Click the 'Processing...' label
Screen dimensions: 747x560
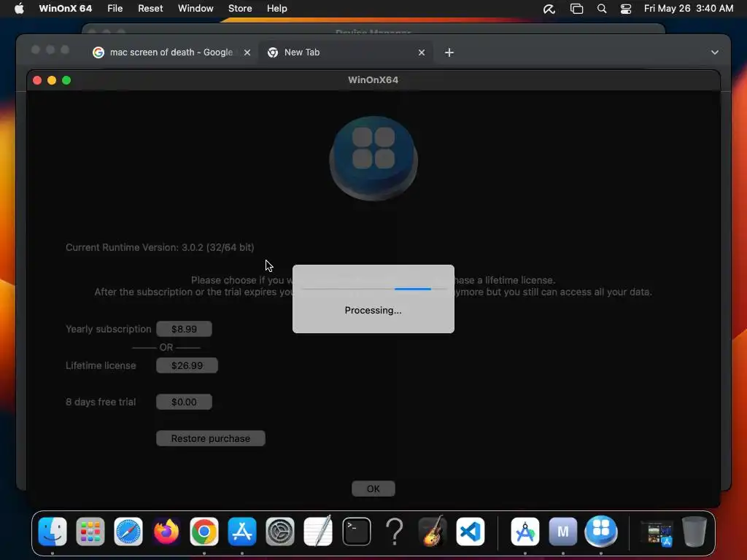point(373,311)
